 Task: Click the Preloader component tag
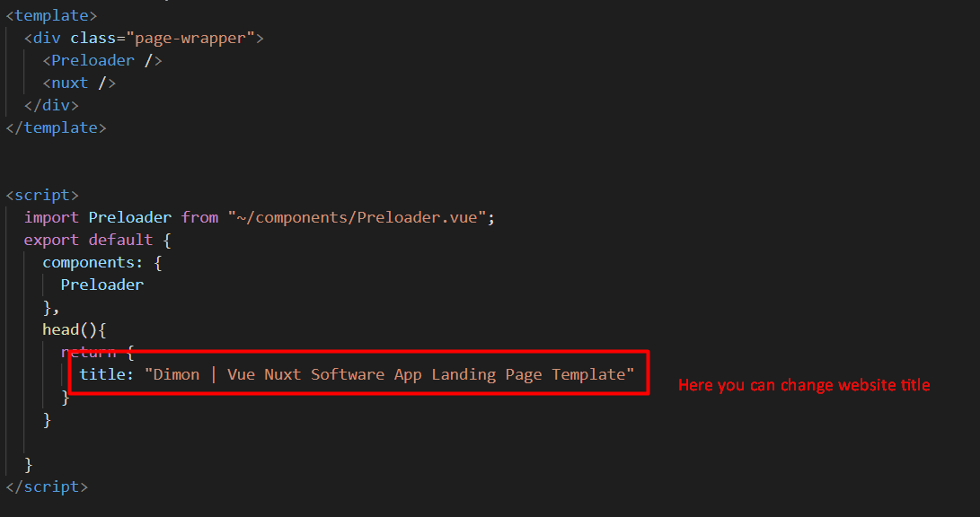pyautogui.click(x=102, y=60)
